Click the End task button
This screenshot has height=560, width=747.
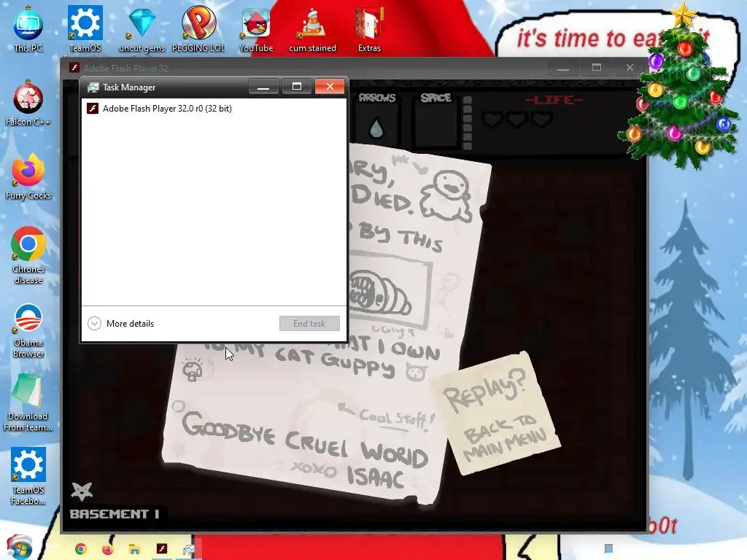309,323
